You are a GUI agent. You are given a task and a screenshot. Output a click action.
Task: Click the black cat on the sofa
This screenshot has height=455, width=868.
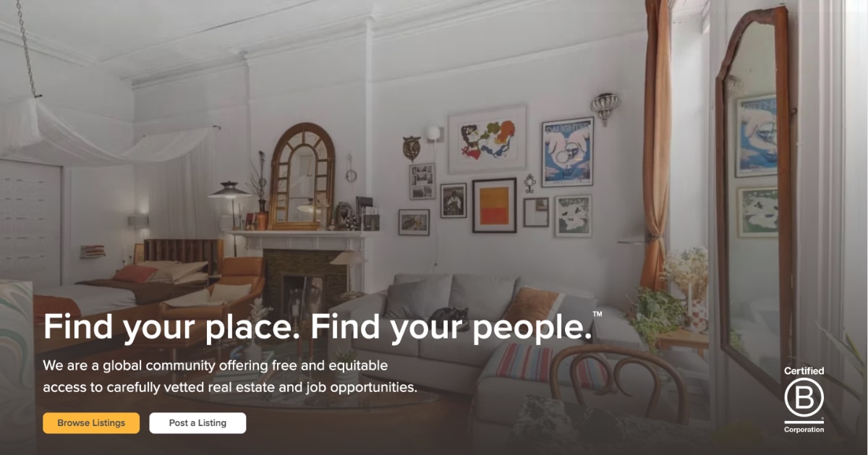[x=449, y=315]
